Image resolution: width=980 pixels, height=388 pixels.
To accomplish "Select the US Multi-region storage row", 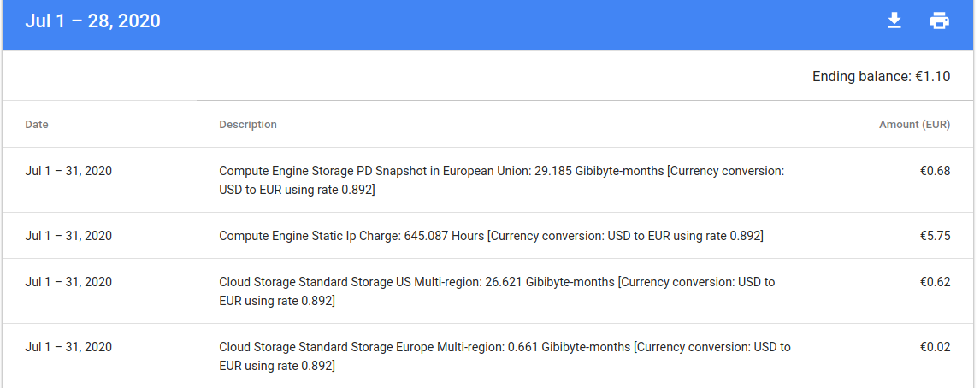I will click(497, 291).
